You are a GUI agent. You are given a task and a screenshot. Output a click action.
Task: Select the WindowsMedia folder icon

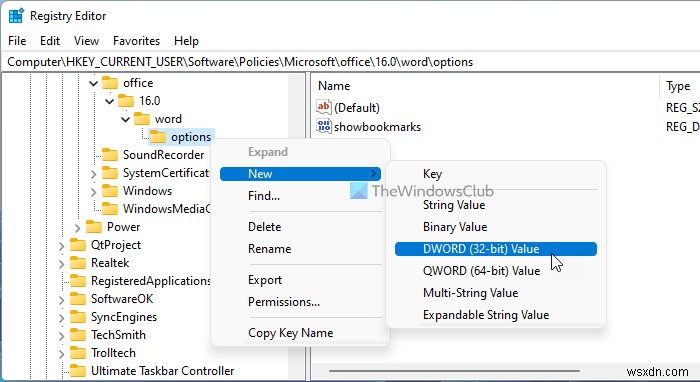[x=110, y=209]
